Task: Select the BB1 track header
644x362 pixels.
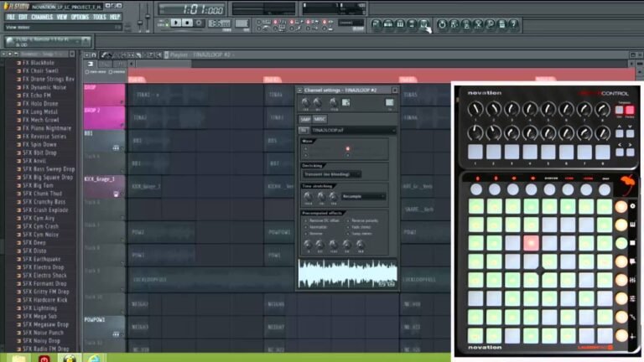Action: point(104,141)
